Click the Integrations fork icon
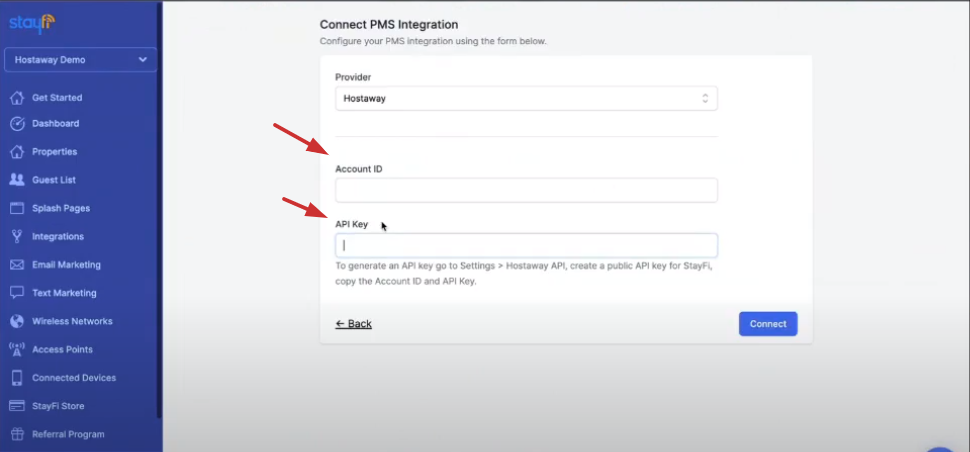 coord(17,236)
